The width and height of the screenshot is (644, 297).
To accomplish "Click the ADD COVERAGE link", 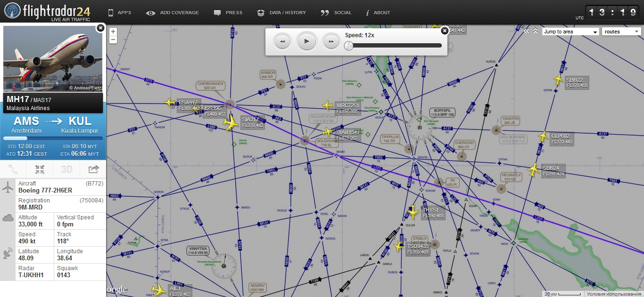I will [x=173, y=13].
